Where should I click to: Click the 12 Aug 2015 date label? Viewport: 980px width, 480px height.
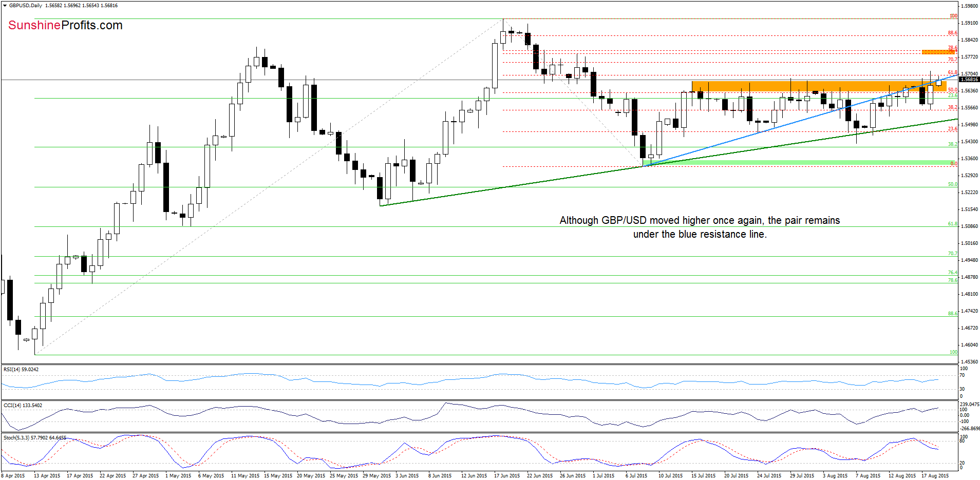(x=902, y=476)
